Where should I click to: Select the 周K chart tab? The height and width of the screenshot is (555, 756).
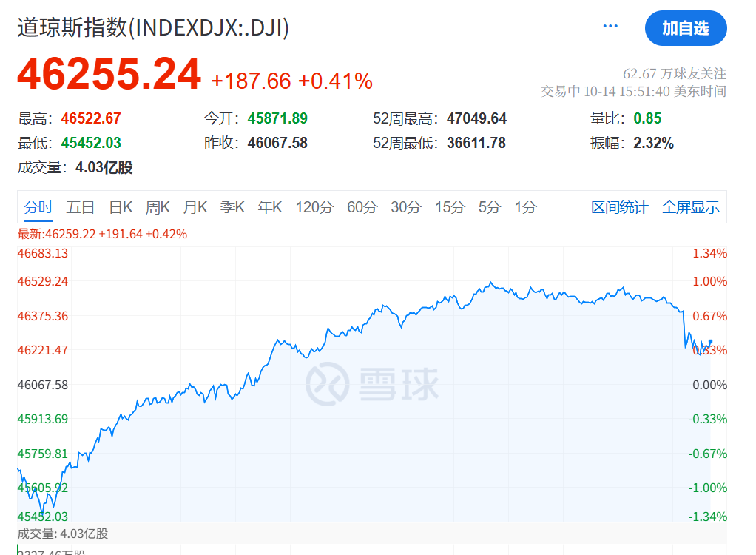(158, 207)
